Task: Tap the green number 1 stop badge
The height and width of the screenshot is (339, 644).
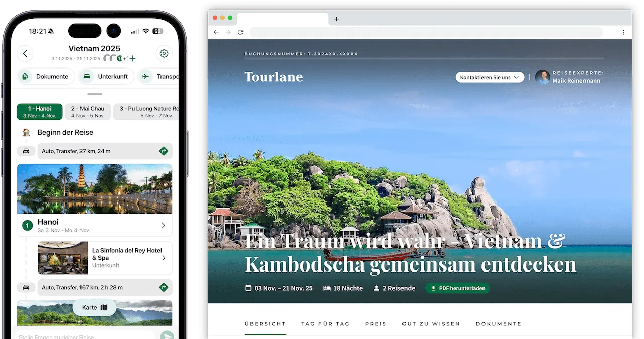Action: [27, 226]
